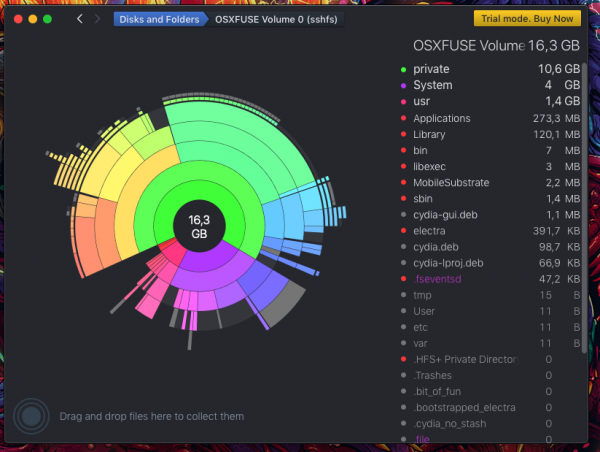
Task: Click the red dot beside electra
Action: pos(403,231)
